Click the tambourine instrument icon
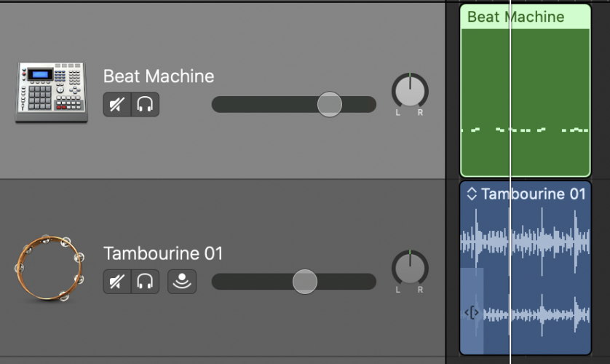 pos(49,268)
